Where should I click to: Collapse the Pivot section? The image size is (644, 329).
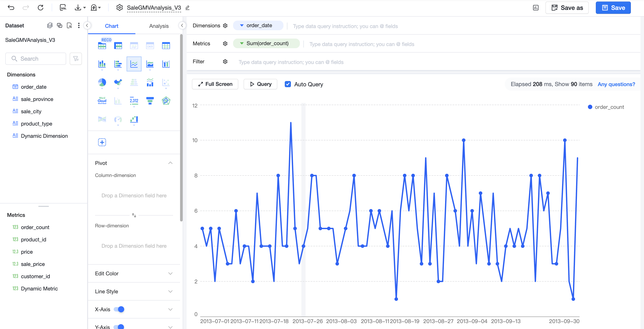click(170, 163)
